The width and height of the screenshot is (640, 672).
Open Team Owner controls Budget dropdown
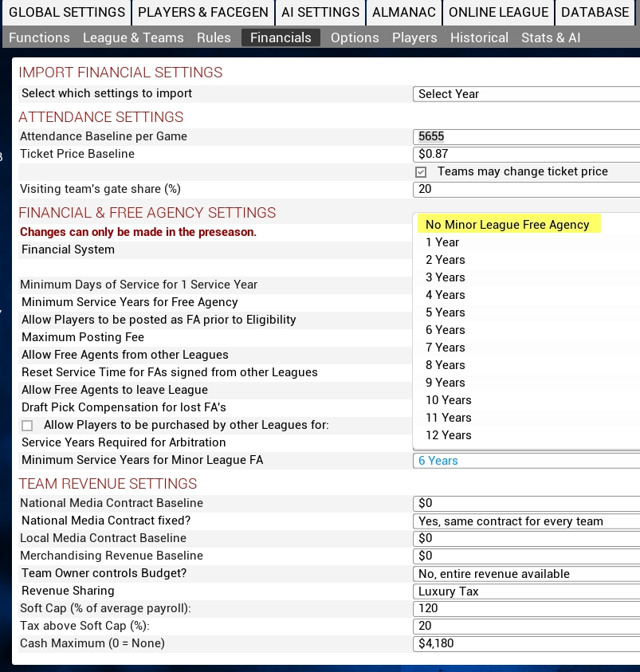coord(526,574)
